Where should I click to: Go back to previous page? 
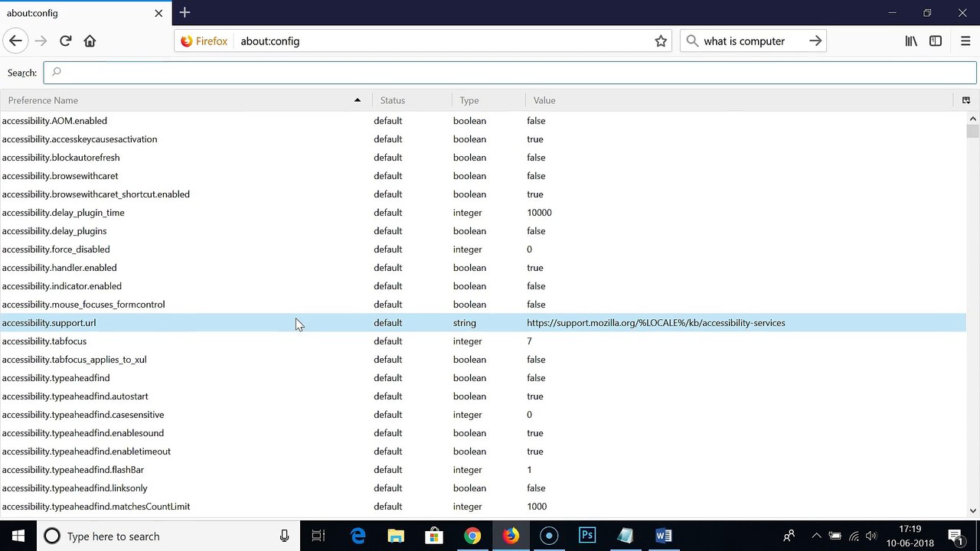[15, 41]
